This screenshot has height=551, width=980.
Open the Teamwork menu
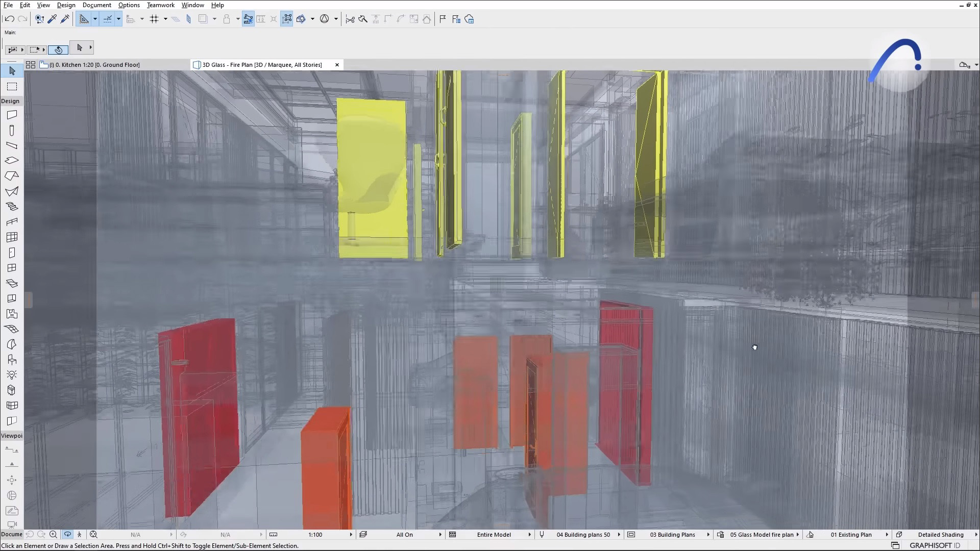click(161, 5)
